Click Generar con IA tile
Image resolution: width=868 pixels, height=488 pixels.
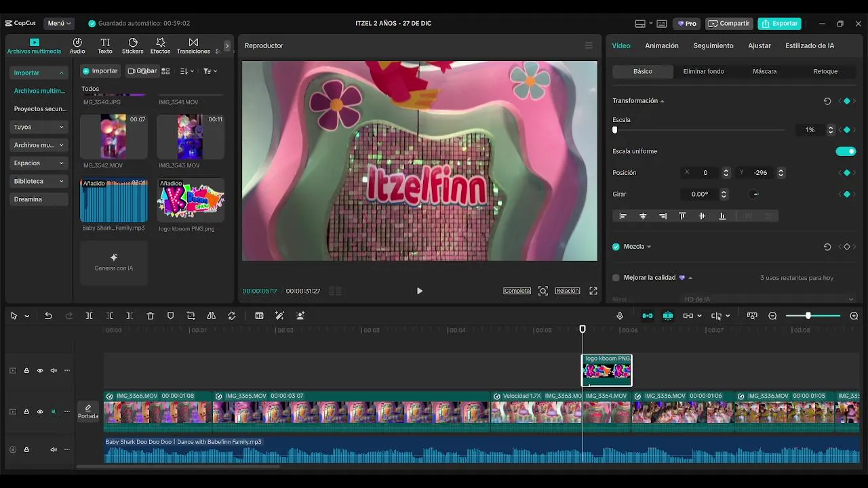tap(114, 263)
